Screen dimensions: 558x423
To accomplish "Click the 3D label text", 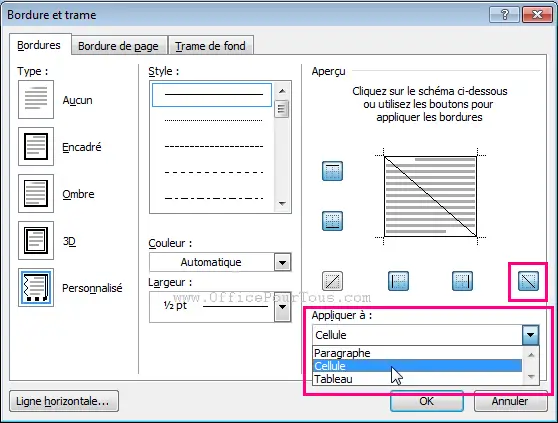I will [x=69, y=241].
